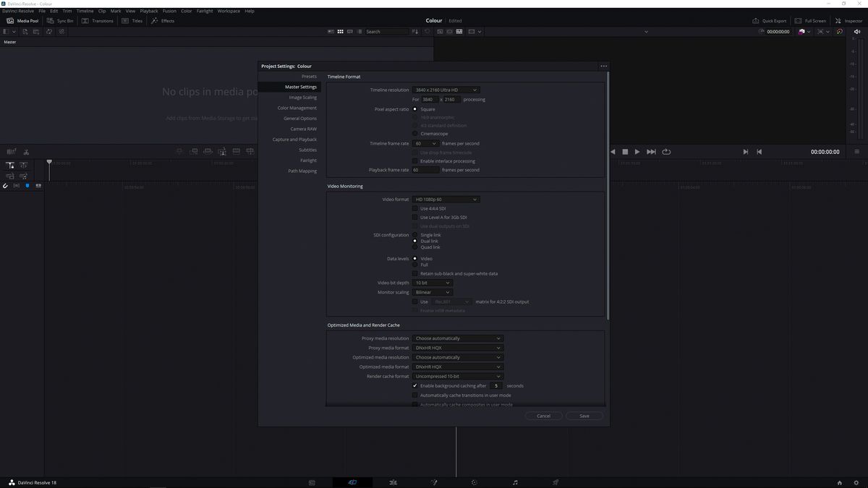The height and width of the screenshot is (488, 868).
Task: Click the play button in the viewer
Action: click(637, 152)
